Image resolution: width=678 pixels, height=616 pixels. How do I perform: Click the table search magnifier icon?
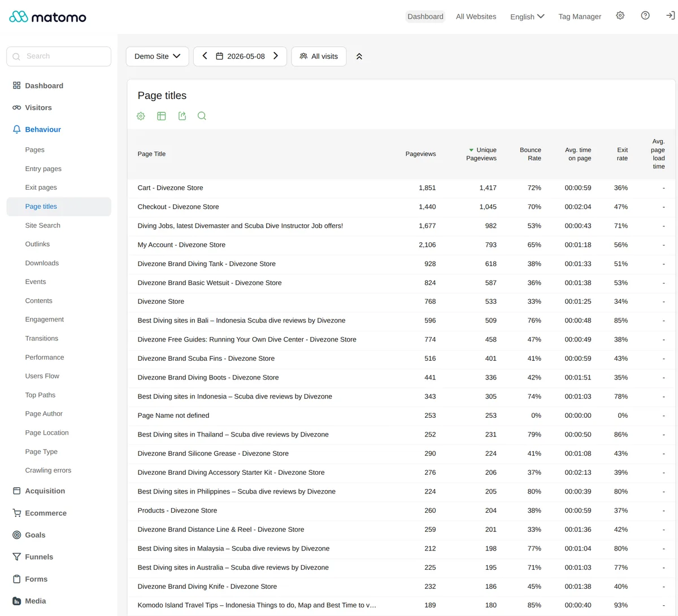point(202,116)
